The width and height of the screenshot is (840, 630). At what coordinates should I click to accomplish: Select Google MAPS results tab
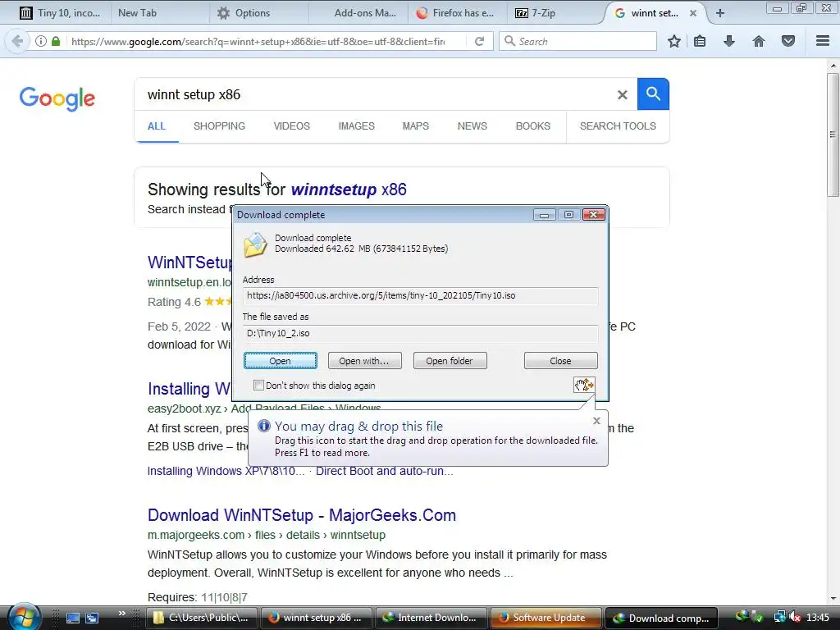coord(416,126)
